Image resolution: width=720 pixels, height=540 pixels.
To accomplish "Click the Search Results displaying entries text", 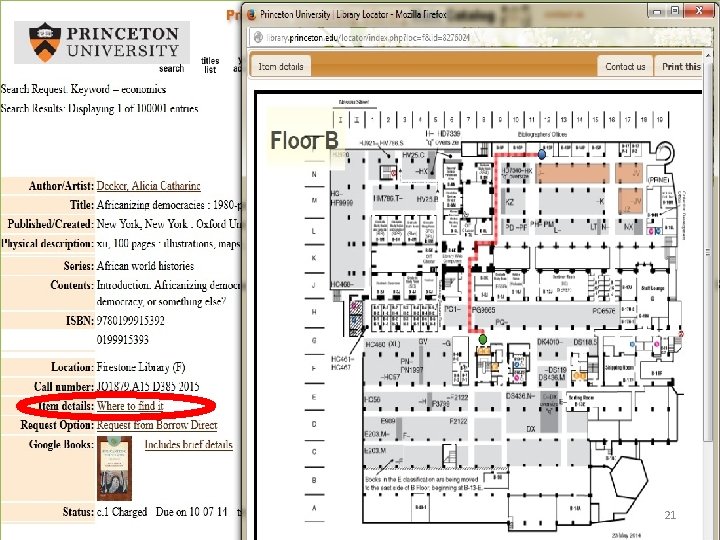I will 100,108.
